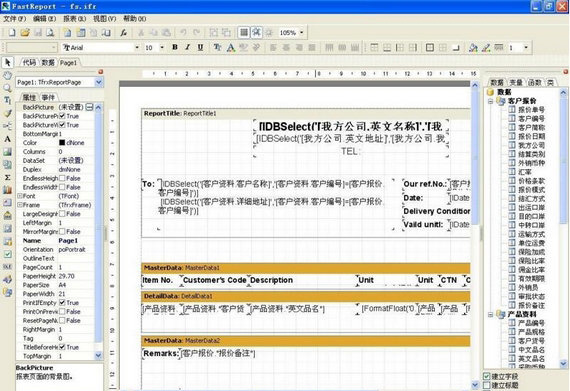
Task: Toggle ResetPageNumbers checkbox
Action: click(63, 320)
